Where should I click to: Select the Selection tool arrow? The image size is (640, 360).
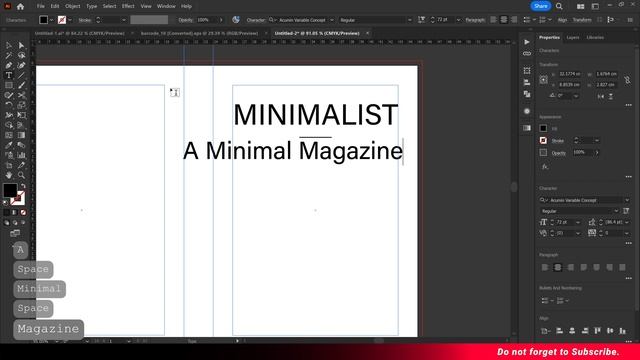[x=9, y=45]
